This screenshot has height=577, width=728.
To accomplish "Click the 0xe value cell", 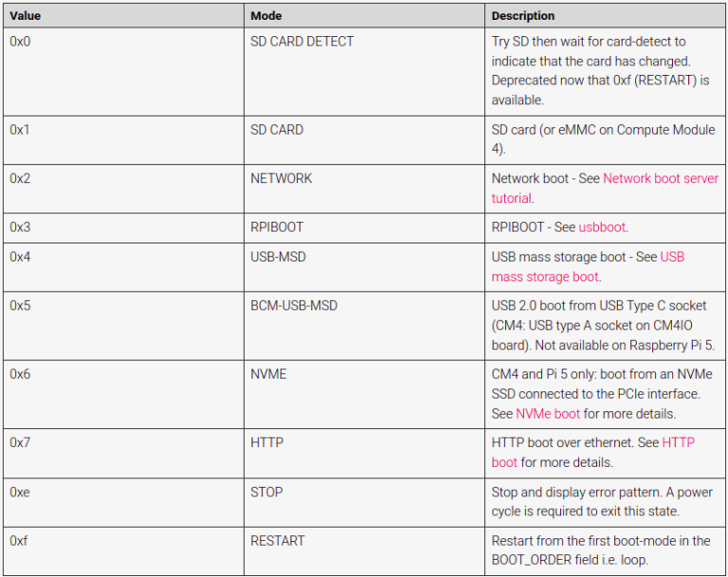I will pos(20,492).
